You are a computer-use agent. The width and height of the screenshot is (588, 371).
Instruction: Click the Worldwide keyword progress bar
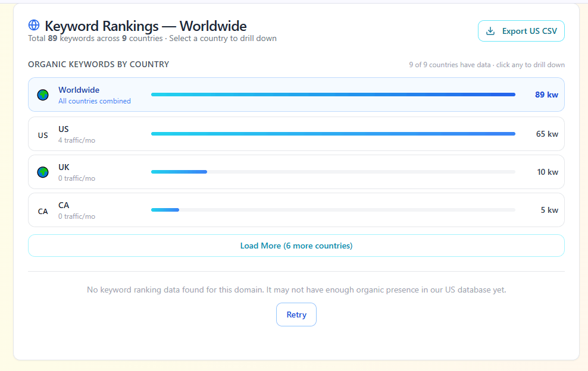pyautogui.click(x=333, y=94)
